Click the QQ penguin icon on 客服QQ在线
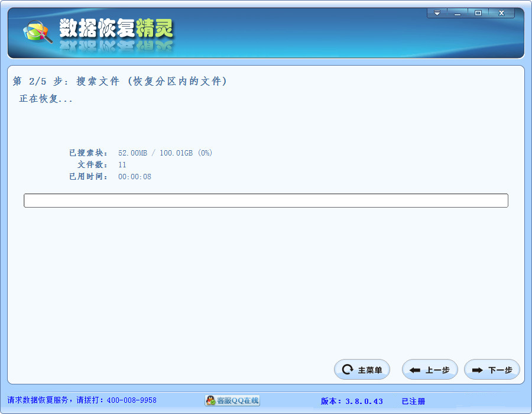The width and height of the screenshot is (532, 414). tap(210, 400)
